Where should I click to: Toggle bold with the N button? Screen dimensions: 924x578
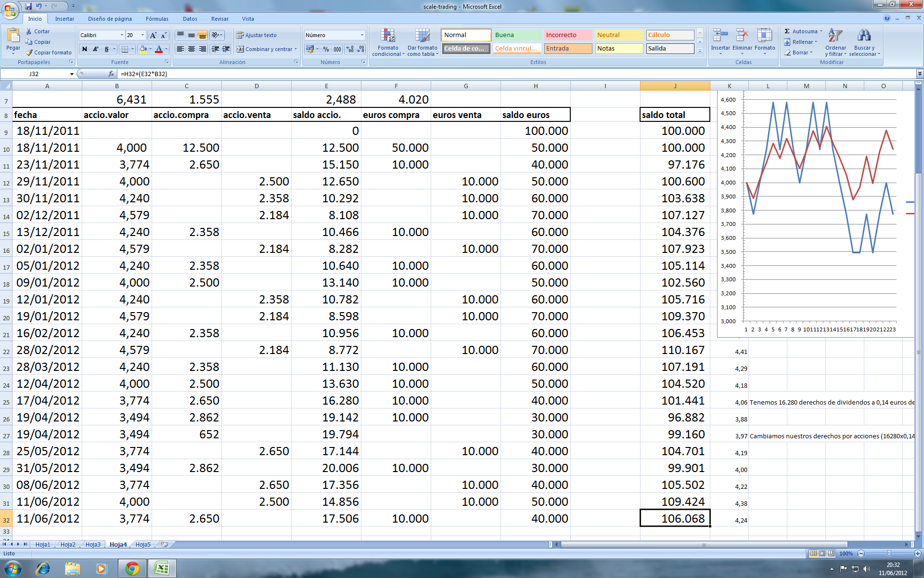(x=85, y=49)
